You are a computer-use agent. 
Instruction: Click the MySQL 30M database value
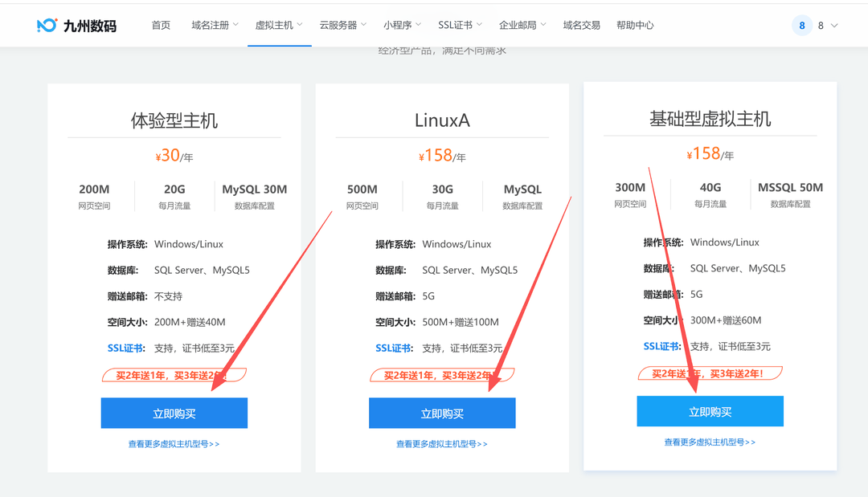254,189
